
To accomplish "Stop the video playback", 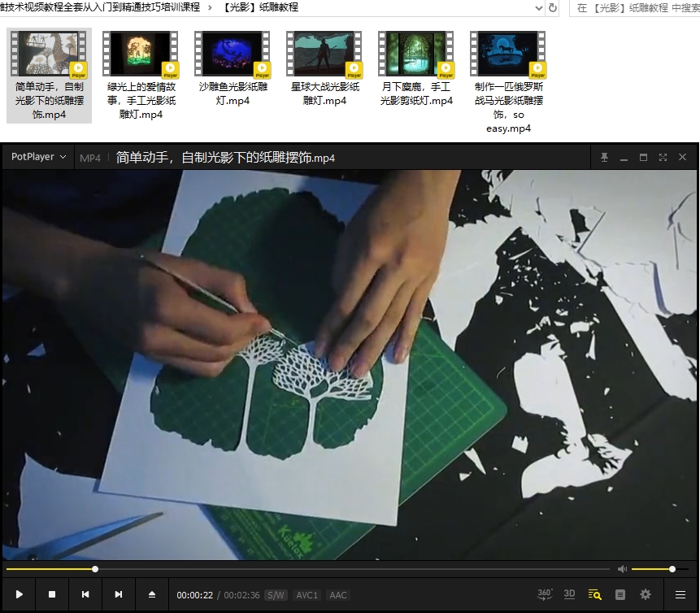I will 52,594.
